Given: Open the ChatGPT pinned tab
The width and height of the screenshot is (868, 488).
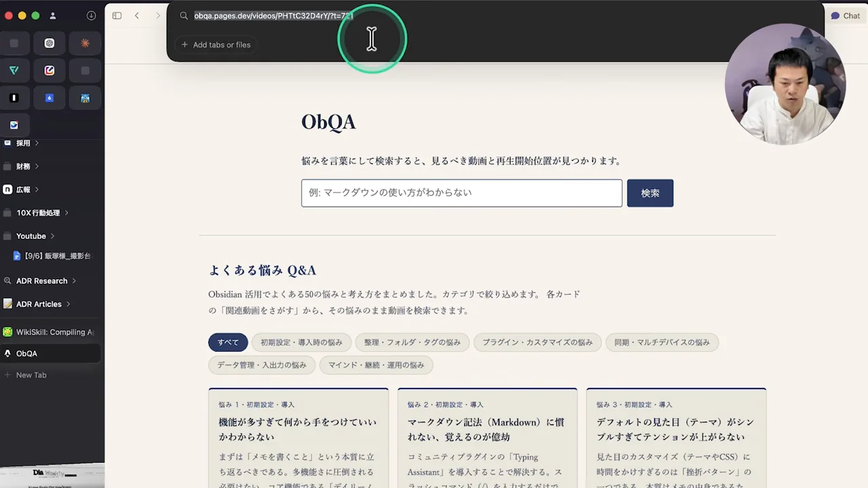Looking at the screenshot, I should [x=50, y=43].
